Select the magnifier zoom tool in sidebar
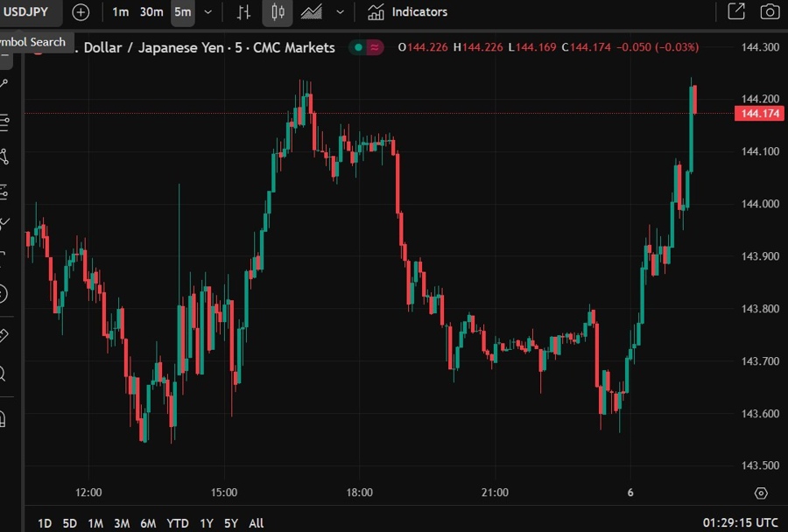The width and height of the screenshot is (788, 532). [x=3, y=374]
